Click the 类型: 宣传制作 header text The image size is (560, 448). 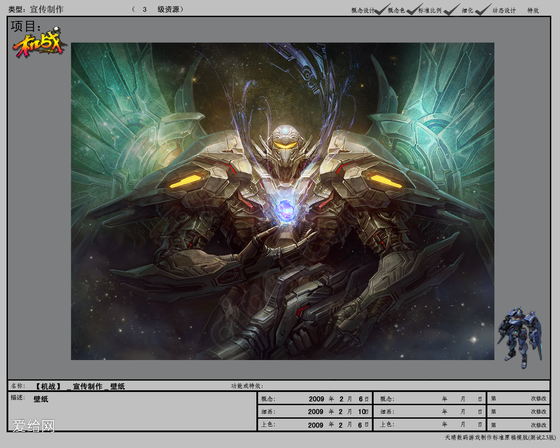[36, 9]
